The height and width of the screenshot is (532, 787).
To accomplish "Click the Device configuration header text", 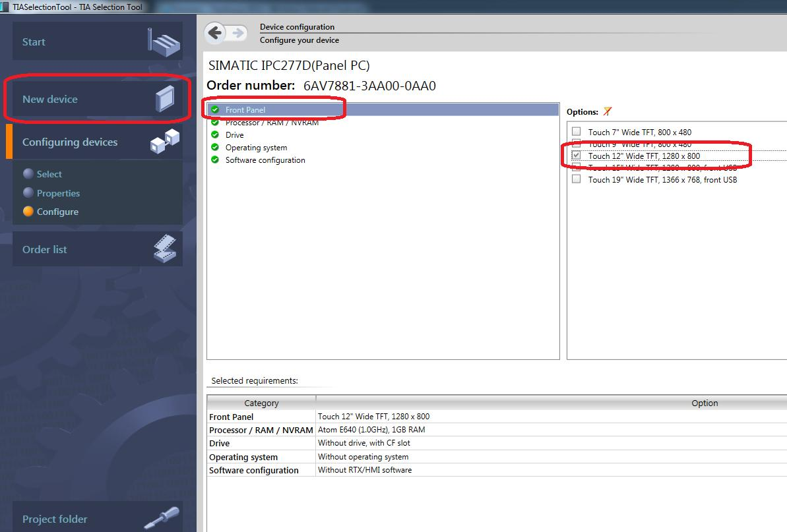I will [297, 27].
